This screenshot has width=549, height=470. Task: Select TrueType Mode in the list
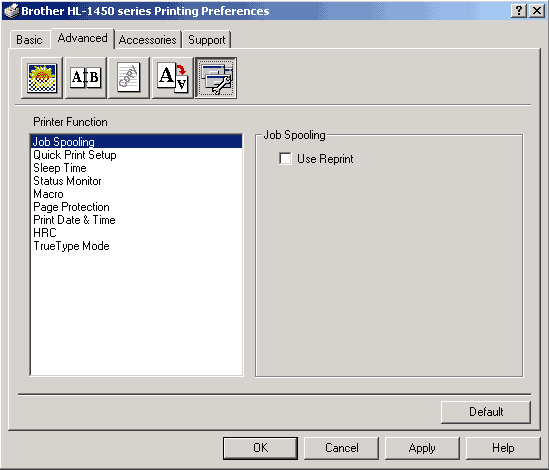coord(136,246)
